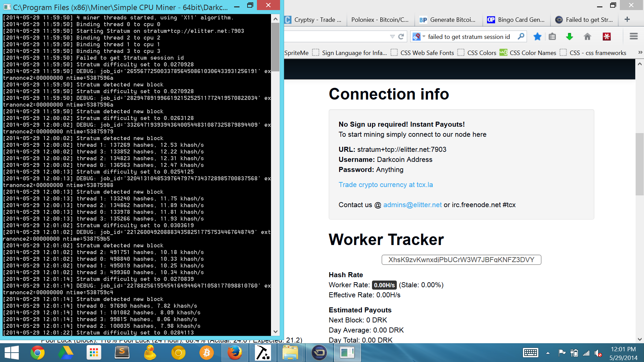The width and height of the screenshot is (644, 362).
Task: Open the CSS Colors bookmark
Action: (477, 53)
